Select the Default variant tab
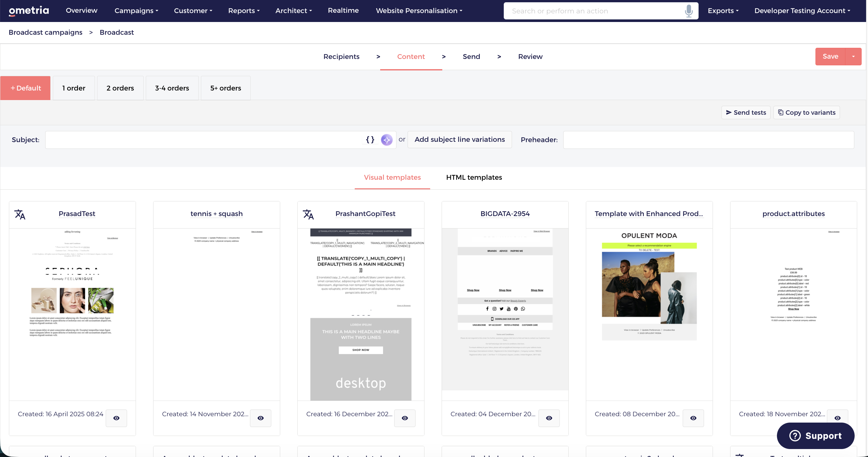 tap(25, 88)
